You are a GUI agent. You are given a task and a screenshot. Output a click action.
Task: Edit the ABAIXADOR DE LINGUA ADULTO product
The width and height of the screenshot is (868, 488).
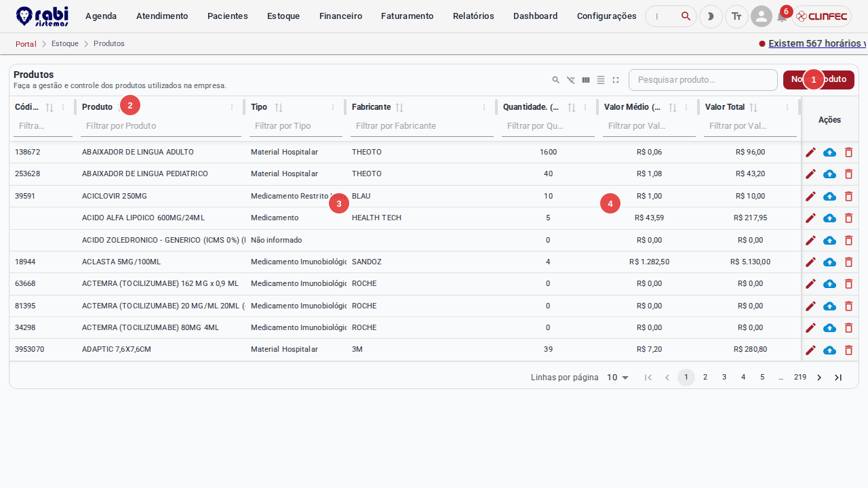click(810, 152)
